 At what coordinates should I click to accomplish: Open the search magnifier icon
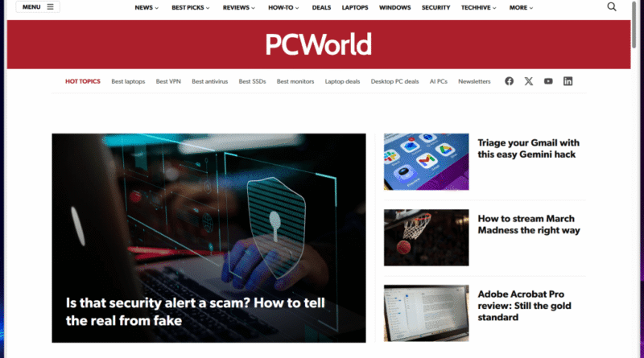tap(612, 7)
